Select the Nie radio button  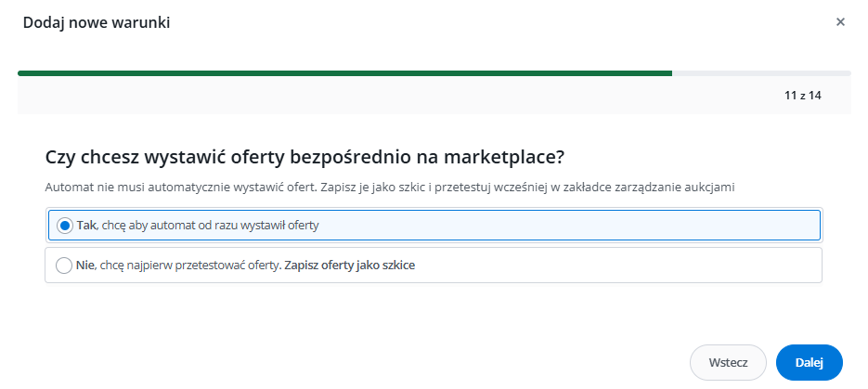tap(64, 266)
